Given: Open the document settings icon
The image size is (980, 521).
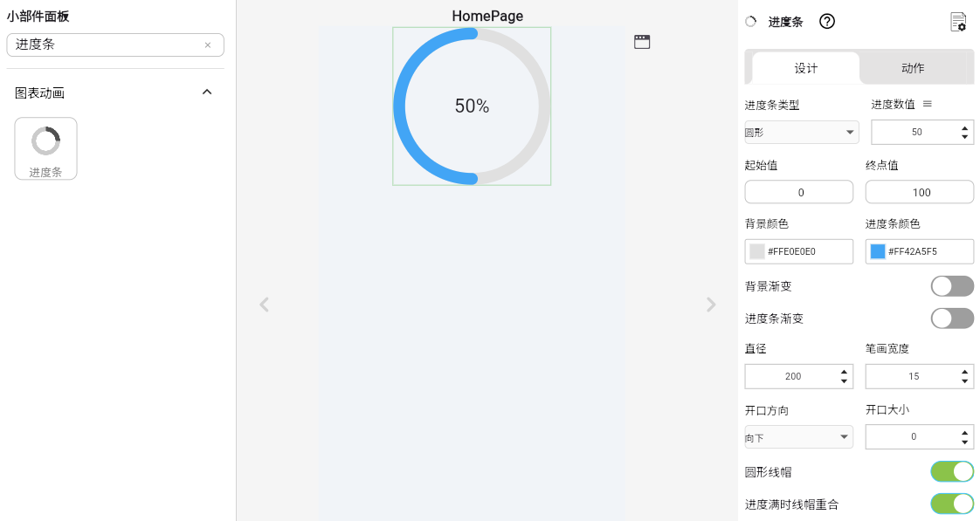Looking at the screenshot, I should (958, 22).
